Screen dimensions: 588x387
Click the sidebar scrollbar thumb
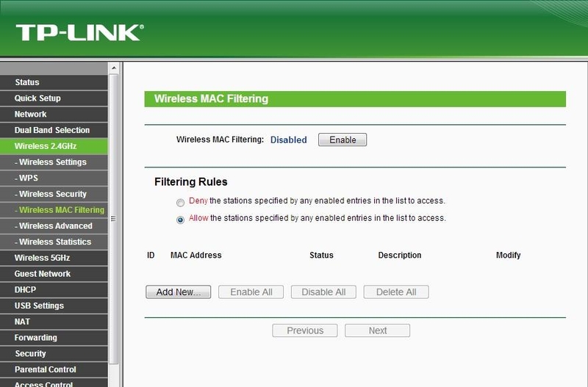coord(114,219)
